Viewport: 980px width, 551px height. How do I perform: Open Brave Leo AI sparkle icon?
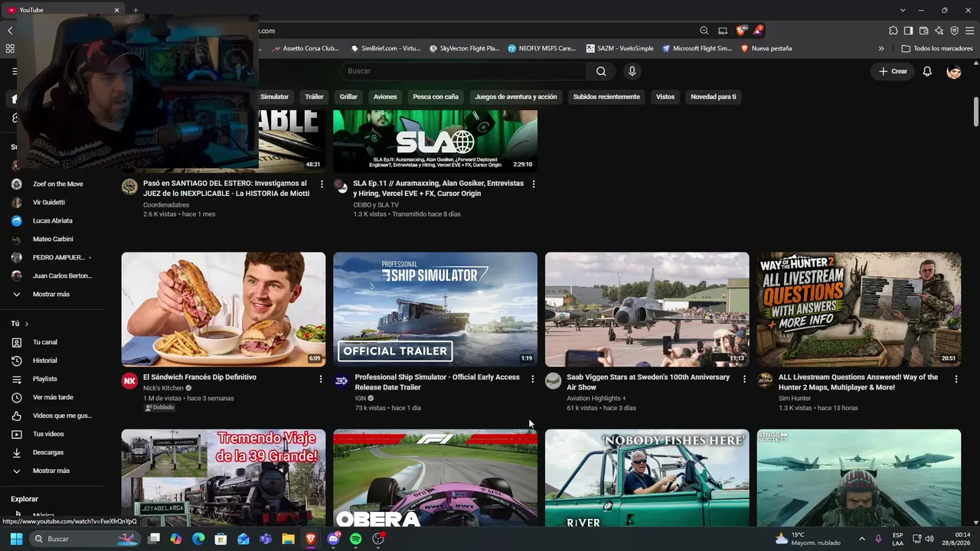coord(939,31)
